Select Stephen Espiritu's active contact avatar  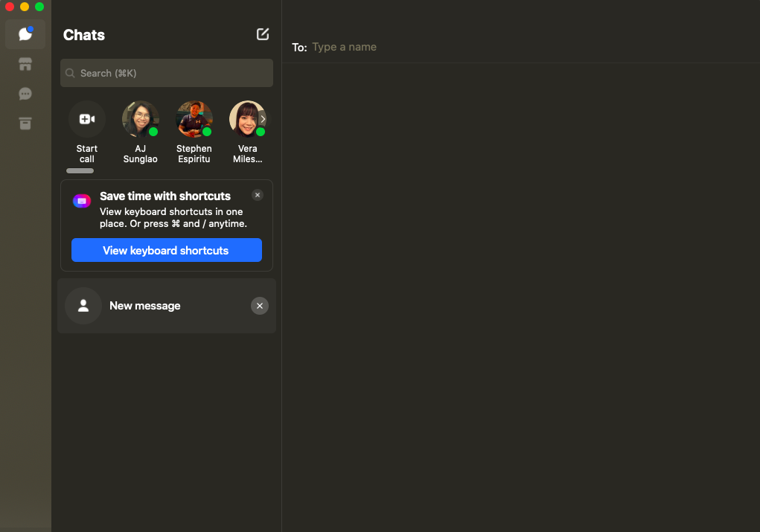(194, 119)
